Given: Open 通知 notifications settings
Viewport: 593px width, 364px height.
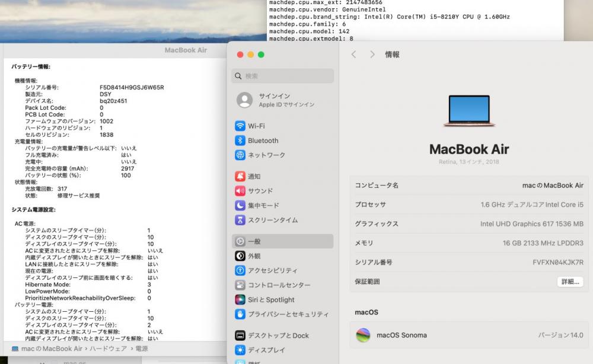Looking at the screenshot, I should point(254,177).
